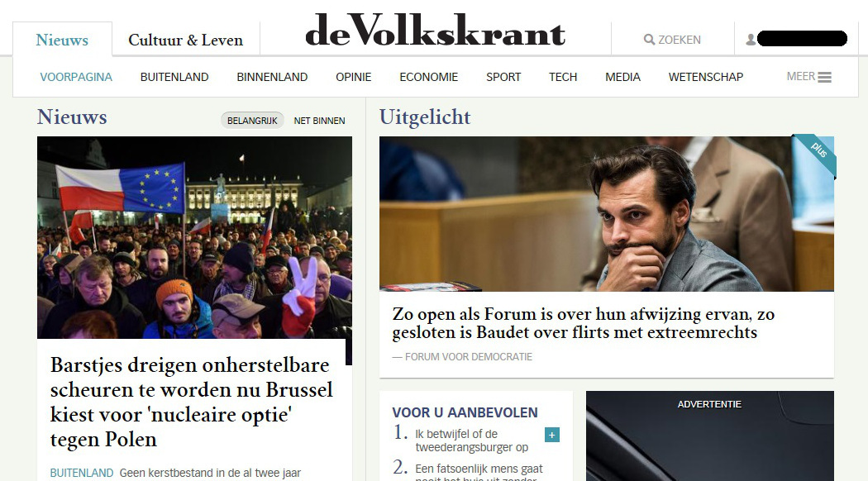Open the user account profile icon

[751, 40]
